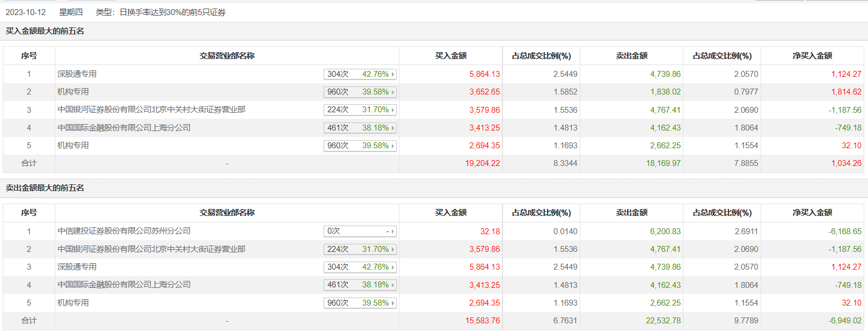Open 中国银河证券北京中关村大街证券营业部 in the buy table
This screenshot has height=333, width=868.
[x=151, y=110]
